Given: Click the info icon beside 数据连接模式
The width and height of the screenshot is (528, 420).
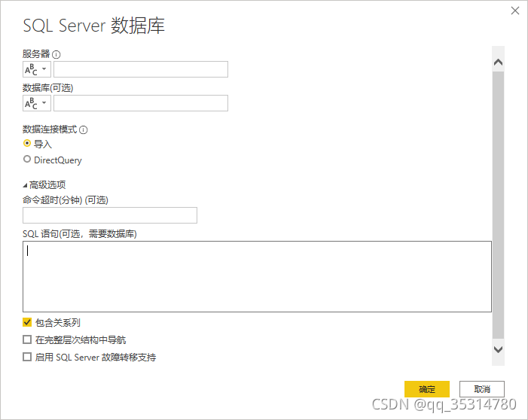Looking at the screenshot, I should coord(84,130).
